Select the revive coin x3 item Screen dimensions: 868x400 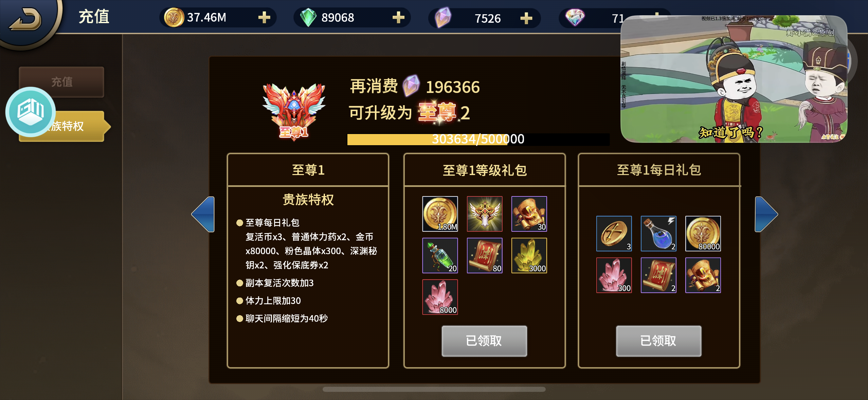point(614,233)
